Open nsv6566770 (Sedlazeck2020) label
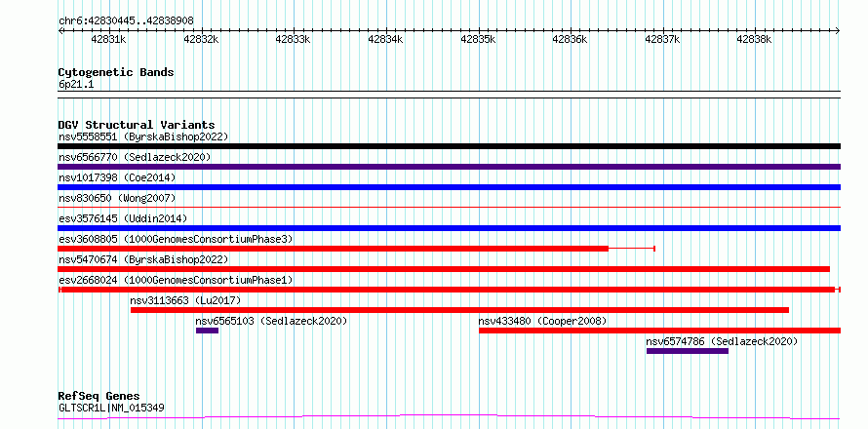 (135, 157)
